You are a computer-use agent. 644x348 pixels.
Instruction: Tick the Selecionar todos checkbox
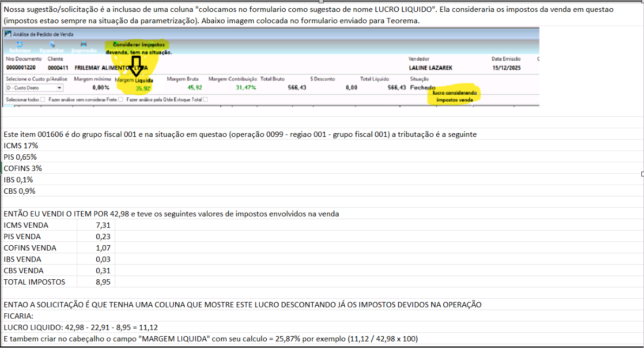[x=43, y=100]
